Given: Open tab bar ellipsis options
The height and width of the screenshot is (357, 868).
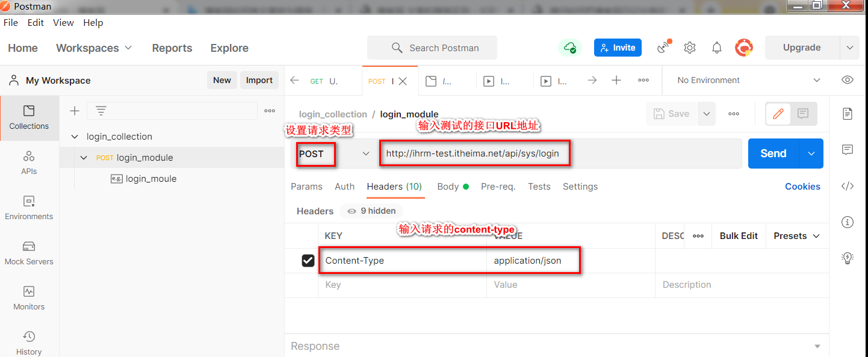Looking at the screenshot, I should click(x=643, y=80).
